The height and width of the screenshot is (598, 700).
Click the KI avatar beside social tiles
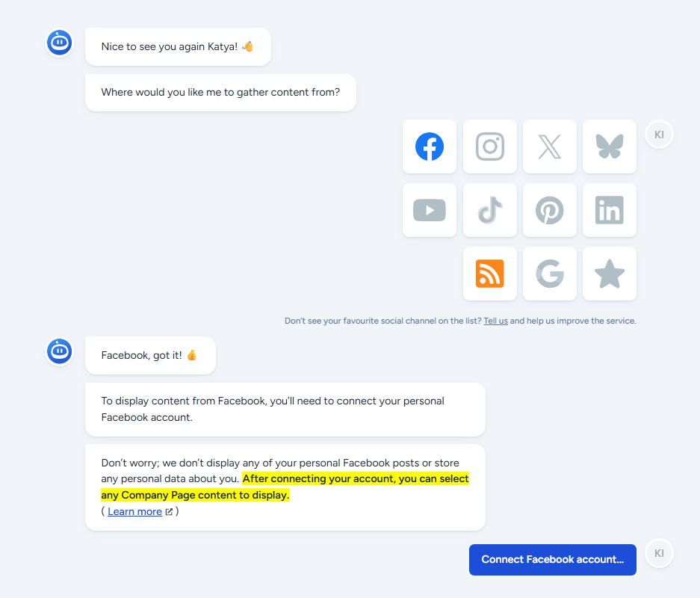[659, 135]
